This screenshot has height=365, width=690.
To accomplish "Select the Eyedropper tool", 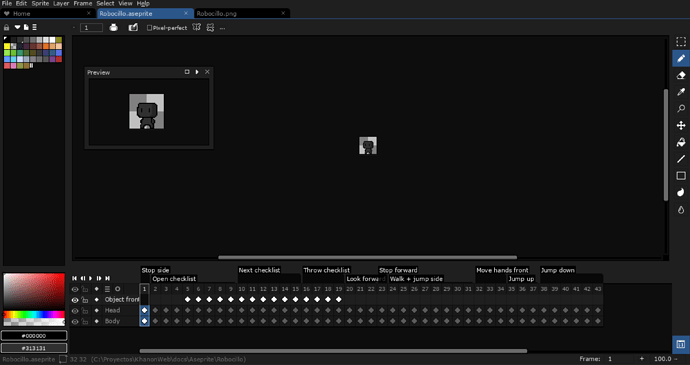I will pyautogui.click(x=681, y=92).
